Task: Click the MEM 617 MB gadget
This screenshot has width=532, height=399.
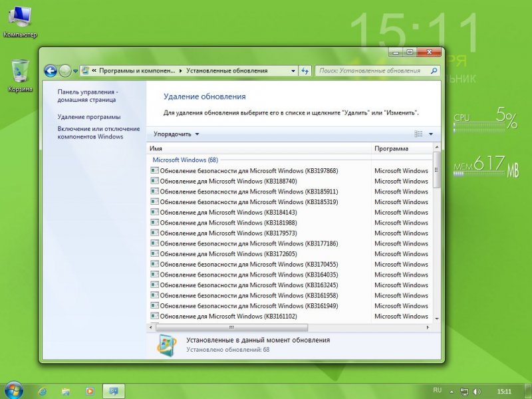Action: pos(486,166)
